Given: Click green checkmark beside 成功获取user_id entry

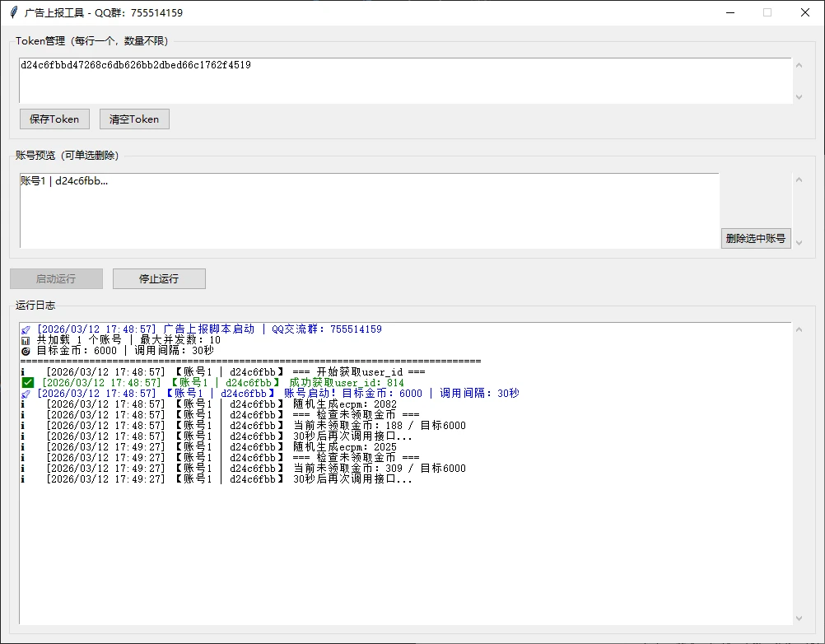Looking at the screenshot, I should click(27, 383).
